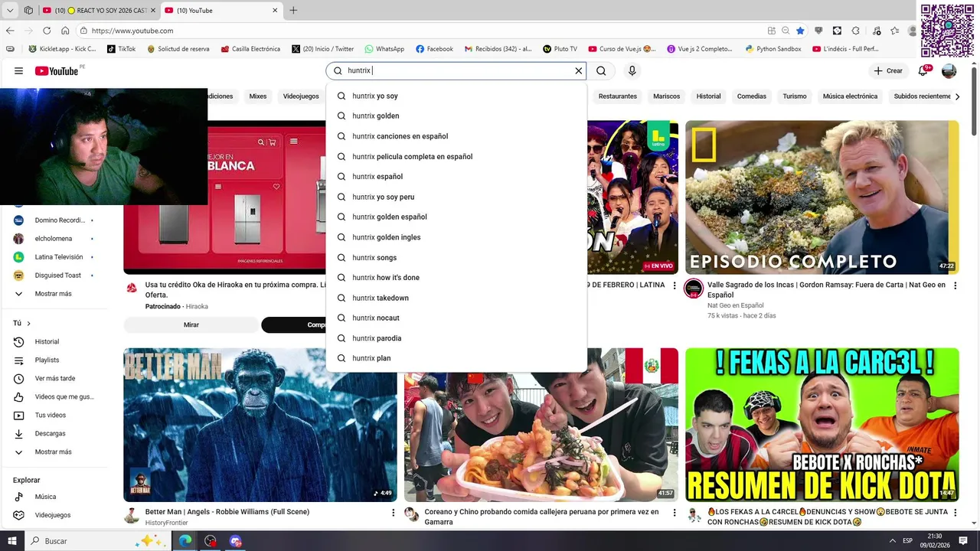Open the YouTube hamburger guide menu
980x551 pixels.
[18, 70]
